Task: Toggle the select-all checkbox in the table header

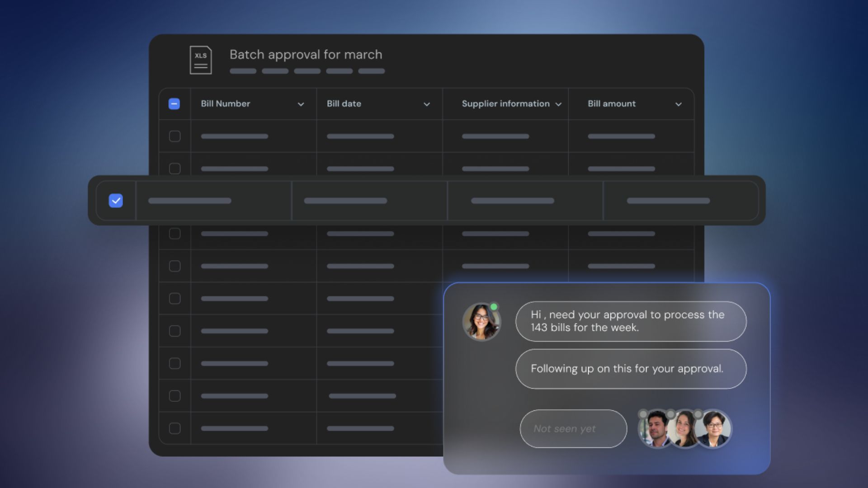Action: pyautogui.click(x=174, y=104)
